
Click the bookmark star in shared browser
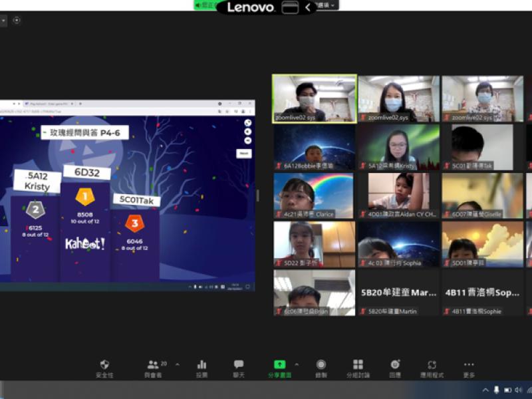(227, 111)
